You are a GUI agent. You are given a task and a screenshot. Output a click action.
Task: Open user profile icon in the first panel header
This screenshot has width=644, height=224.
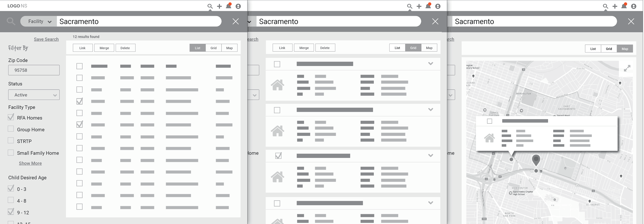coord(238,6)
